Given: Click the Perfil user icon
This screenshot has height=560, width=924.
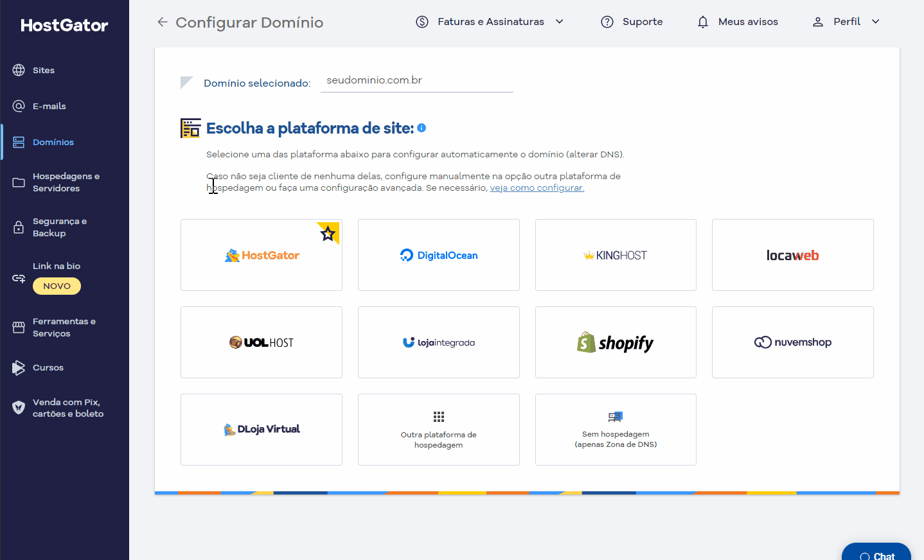Looking at the screenshot, I should (818, 22).
